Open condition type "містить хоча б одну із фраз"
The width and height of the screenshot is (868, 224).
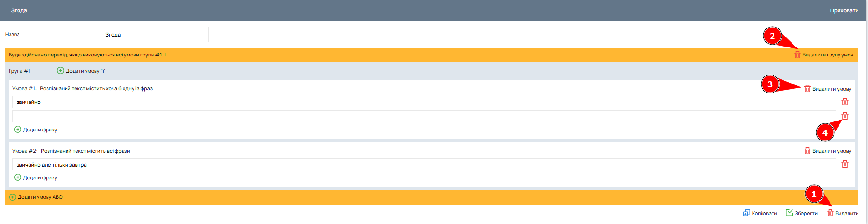[96, 88]
